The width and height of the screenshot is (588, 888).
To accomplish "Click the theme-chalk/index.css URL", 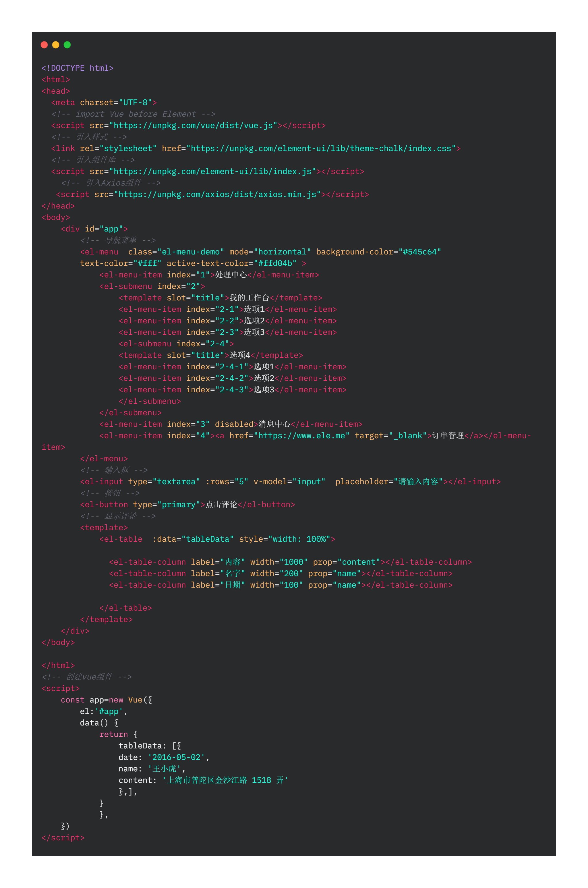I will (321, 148).
